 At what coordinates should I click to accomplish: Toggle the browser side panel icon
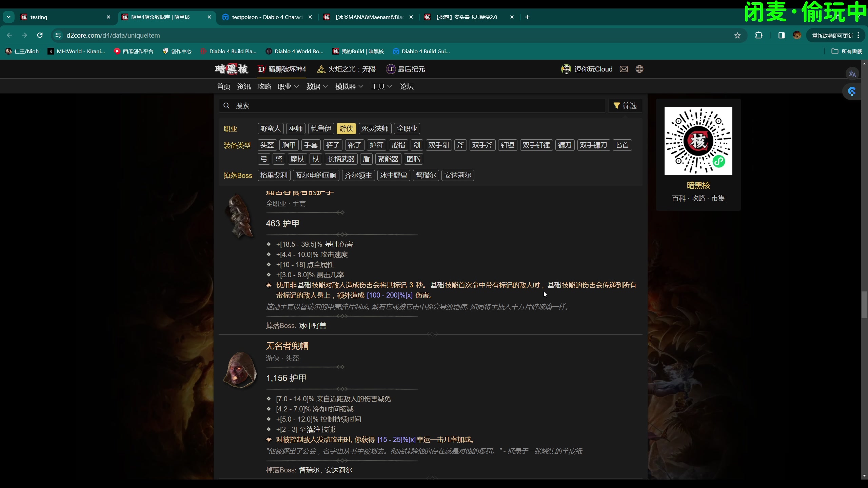pyautogui.click(x=782, y=35)
